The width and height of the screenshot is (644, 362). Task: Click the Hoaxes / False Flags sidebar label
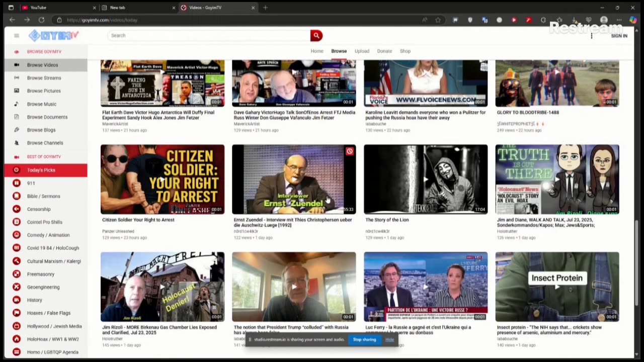click(49, 313)
